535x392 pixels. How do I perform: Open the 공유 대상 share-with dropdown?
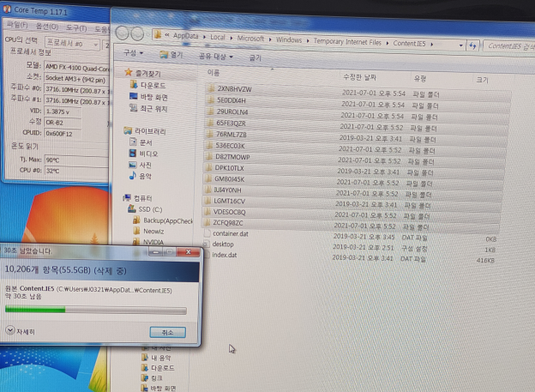pyautogui.click(x=216, y=56)
